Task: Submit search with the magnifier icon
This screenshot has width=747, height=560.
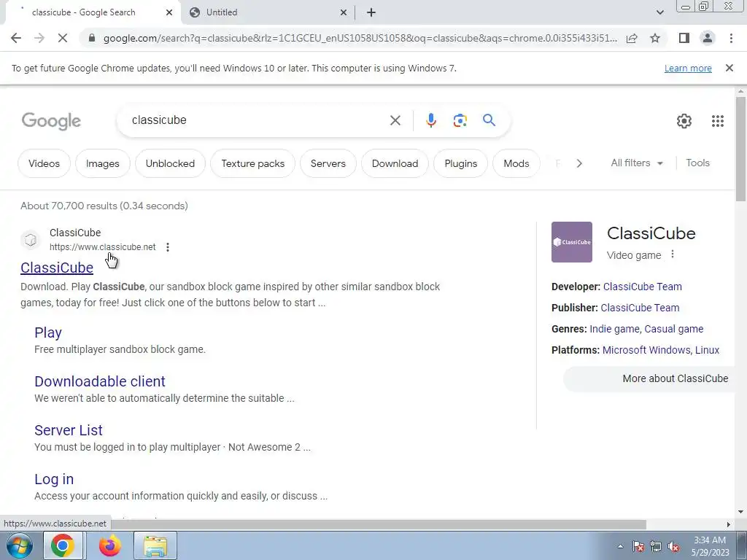Action: coord(489,120)
